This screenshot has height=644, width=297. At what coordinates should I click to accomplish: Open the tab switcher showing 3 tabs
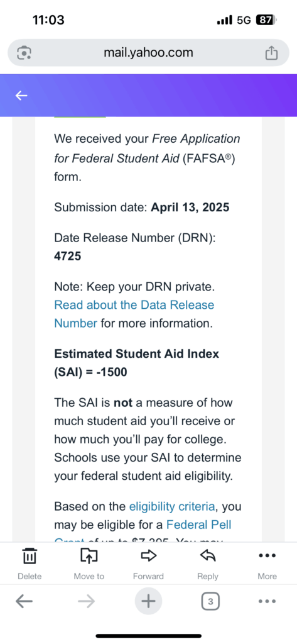click(x=210, y=602)
